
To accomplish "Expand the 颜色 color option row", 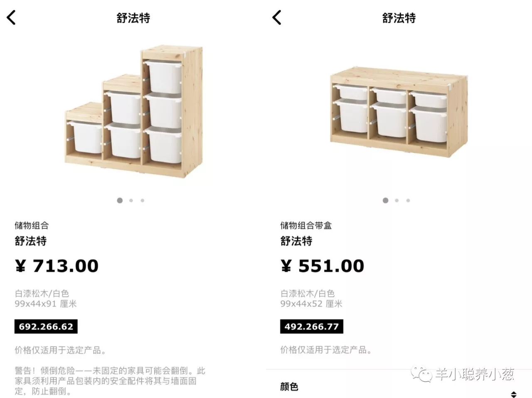I will tap(399, 387).
